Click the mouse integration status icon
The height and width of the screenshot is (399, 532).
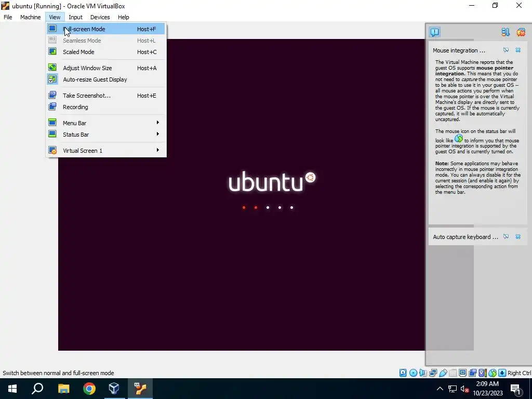pyautogui.click(x=493, y=373)
